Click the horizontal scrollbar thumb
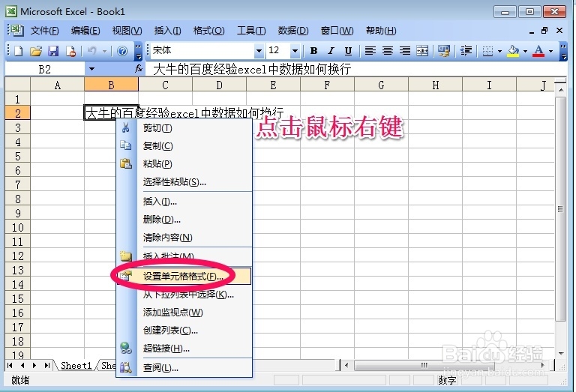This screenshot has height=392, width=576. click(x=424, y=365)
